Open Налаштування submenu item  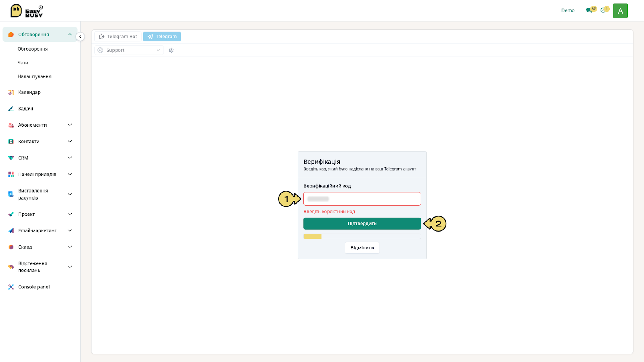[34, 76]
